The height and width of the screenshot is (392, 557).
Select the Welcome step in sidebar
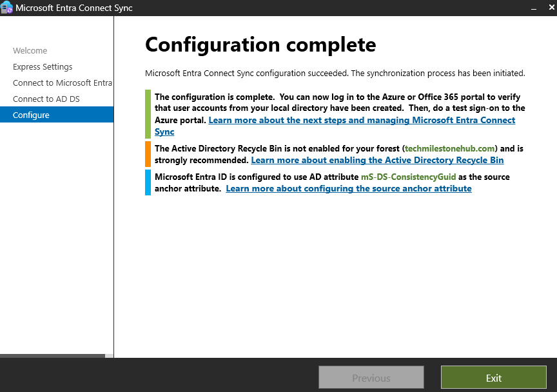(x=30, y=51)
